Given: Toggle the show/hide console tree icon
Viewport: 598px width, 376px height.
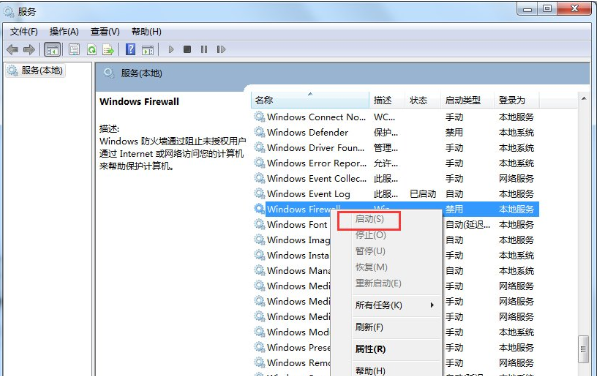Looking at the screenshot, I should [53, 50].
